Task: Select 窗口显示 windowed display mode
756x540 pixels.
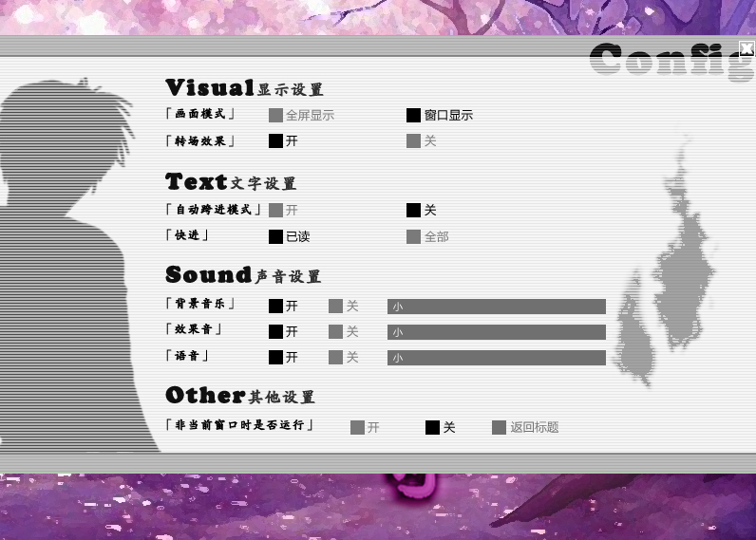Action: [440, 115]
